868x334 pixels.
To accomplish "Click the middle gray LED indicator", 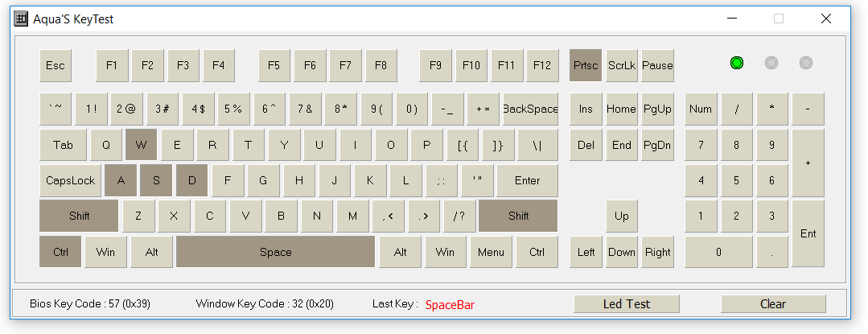I will click(771, 63).
